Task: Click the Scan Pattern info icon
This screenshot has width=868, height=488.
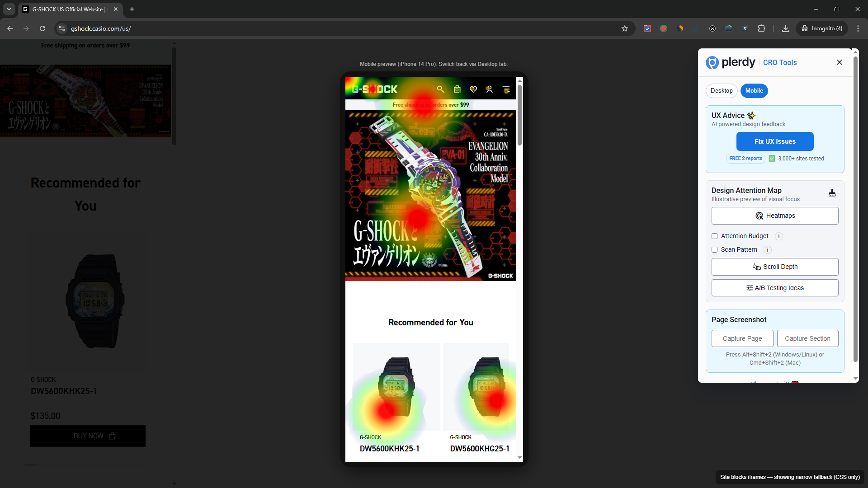Action: tap(768, 250)
